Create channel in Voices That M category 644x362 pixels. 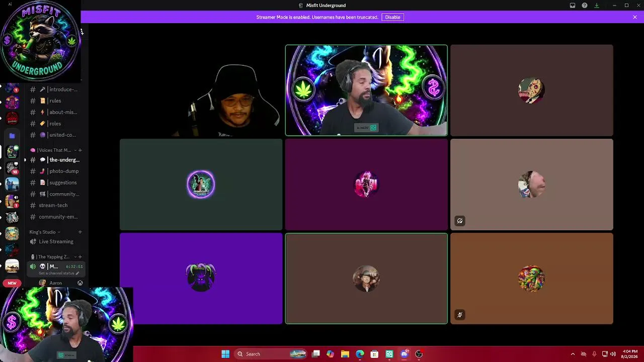pyautogui.click(x=80, y=150)
